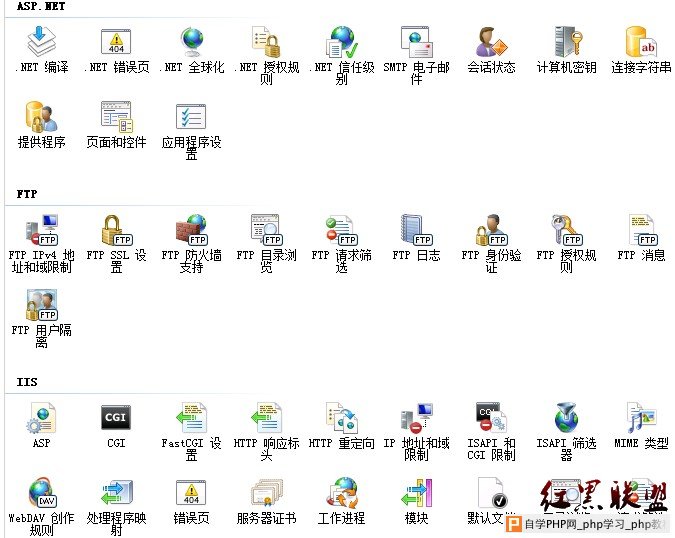Open 服务器证书 certificate icon
The width and height of the screenshot is (675, 538).
point(266,492)
